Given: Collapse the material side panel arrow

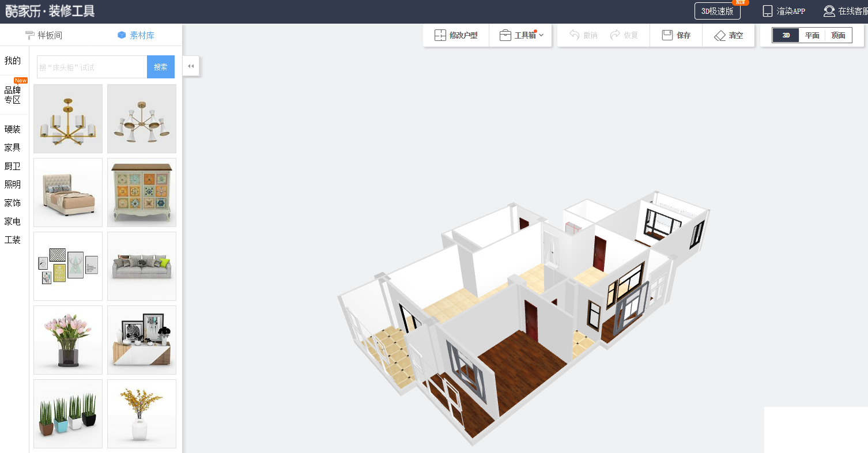Looking at the screenshot, I should pos(191,66).
